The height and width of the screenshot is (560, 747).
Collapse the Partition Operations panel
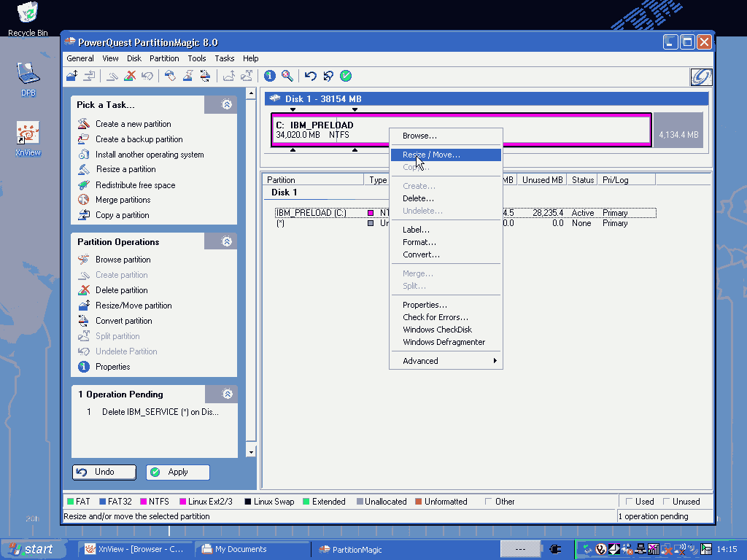227,241
